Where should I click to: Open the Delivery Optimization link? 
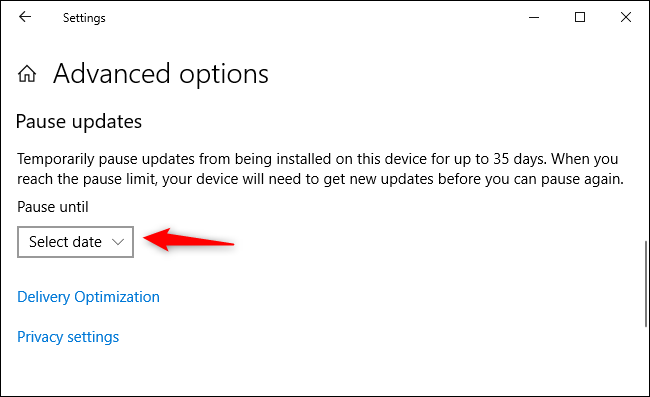[88, 297]
